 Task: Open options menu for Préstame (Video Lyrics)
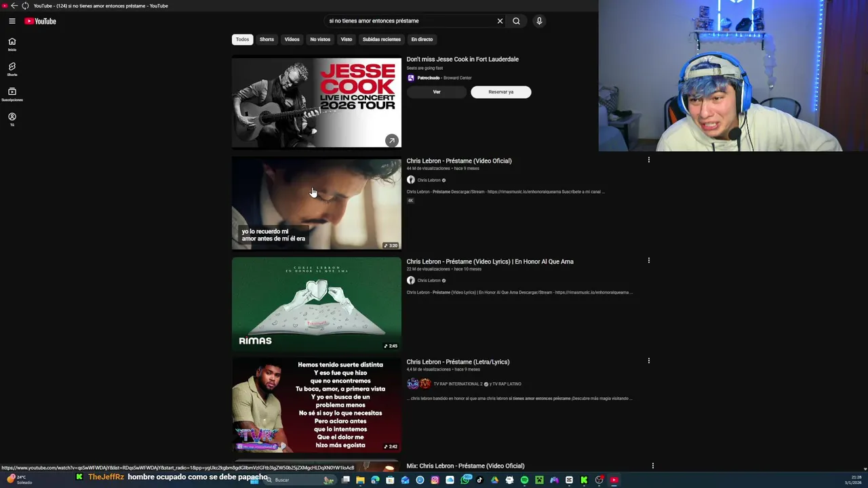(x=648, y=260)
